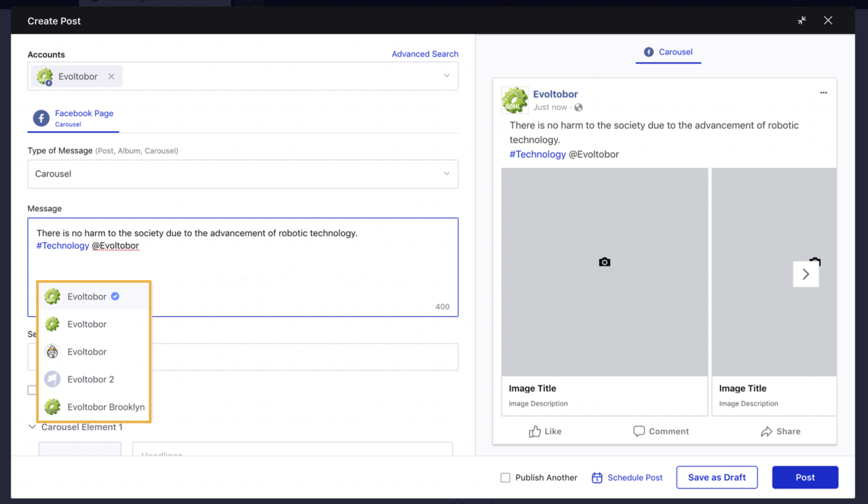Toggle the Publish Another checkbox
The image size is (868, 504).
point(505,477)
